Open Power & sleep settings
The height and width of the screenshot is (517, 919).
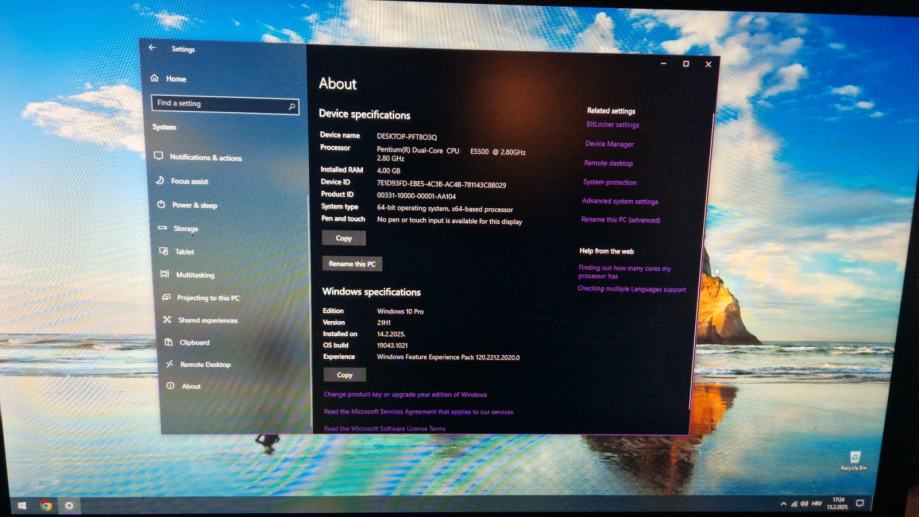point(187,205)
